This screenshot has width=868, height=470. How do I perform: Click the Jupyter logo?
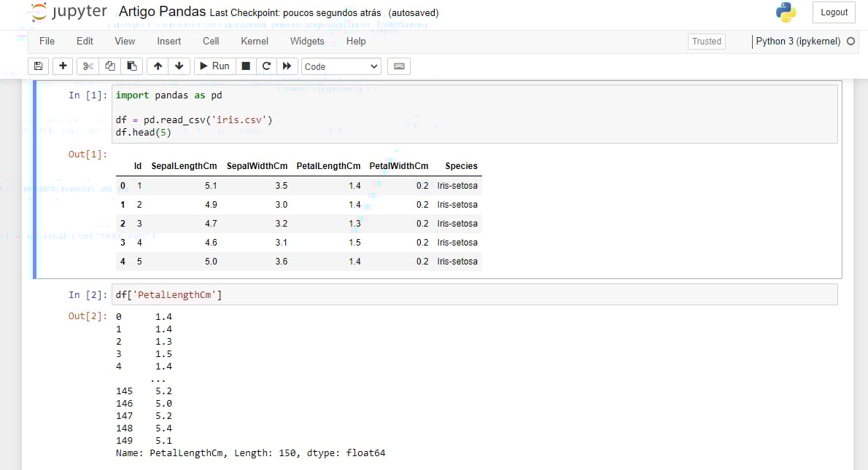[x=69, y=12]
